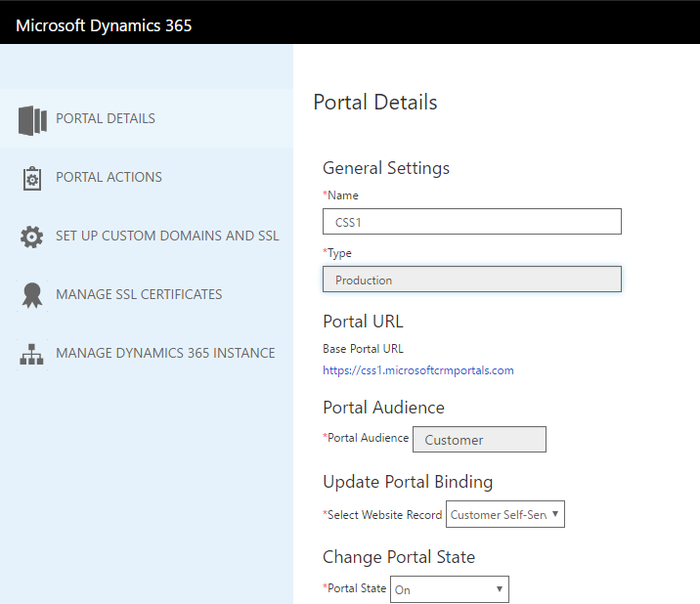The width and height of the screenshot is (700, 604).
Task: Expand the Portal State dropdown
Action: [449, 589]
